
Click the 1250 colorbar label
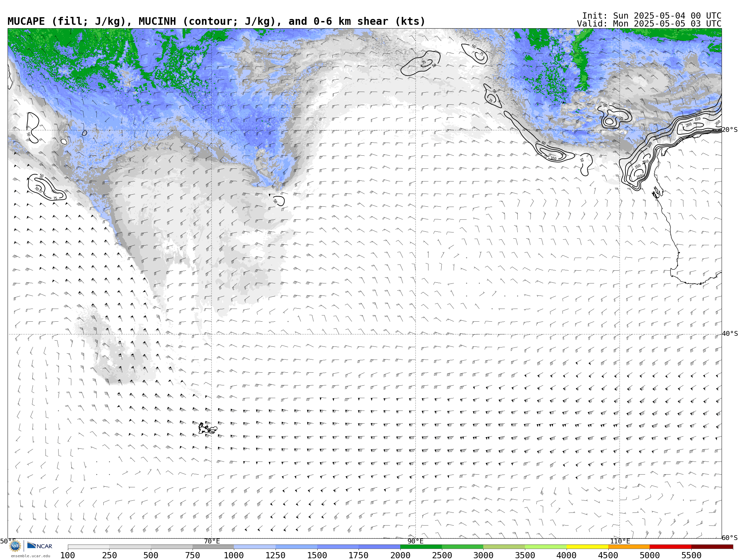tap(276, 556)
